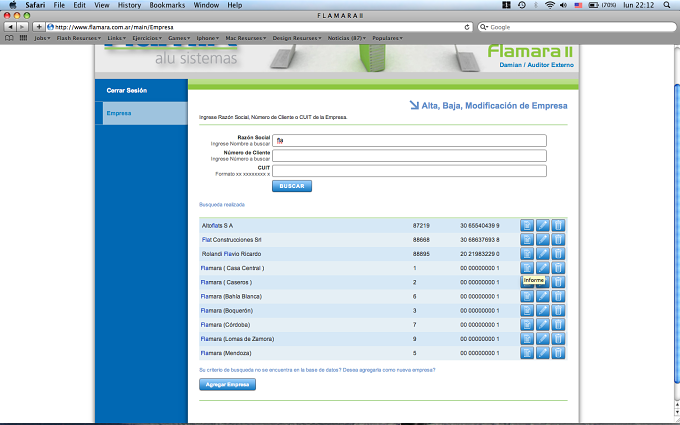
Task: Open the File menu
Action: pyautogui.click(x=59, y=5)
